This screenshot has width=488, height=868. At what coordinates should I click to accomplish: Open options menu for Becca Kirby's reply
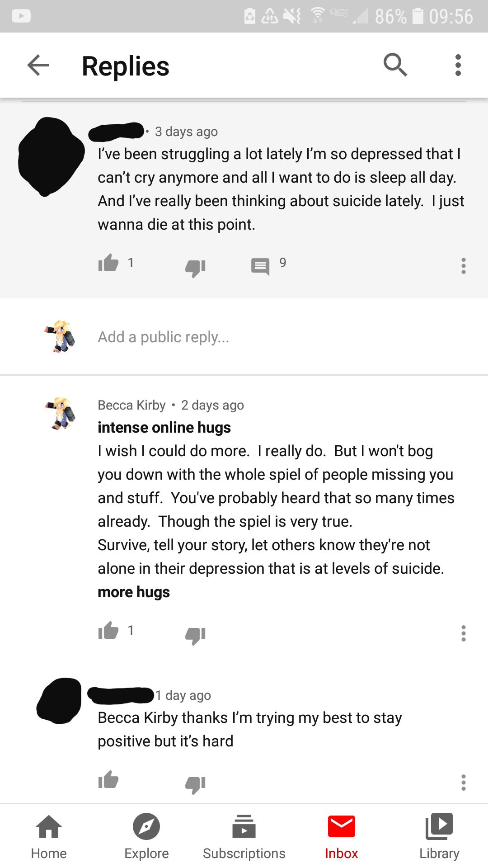pos(463,633)
